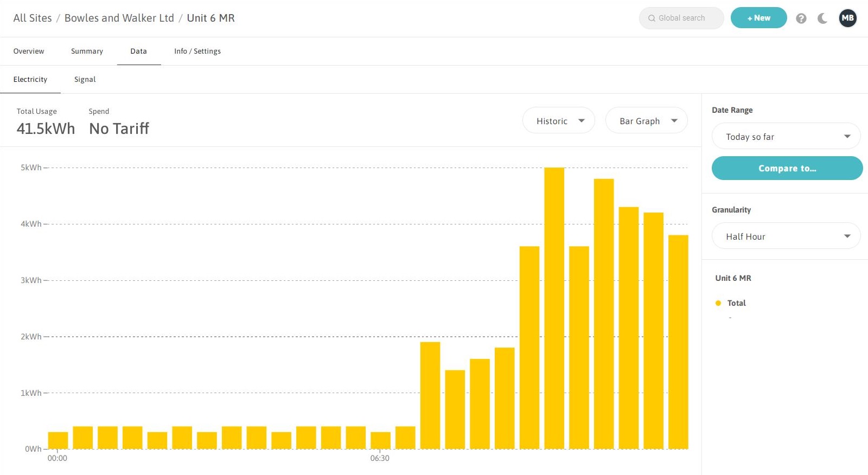Expand the Today so far date range

pos(786,136)
